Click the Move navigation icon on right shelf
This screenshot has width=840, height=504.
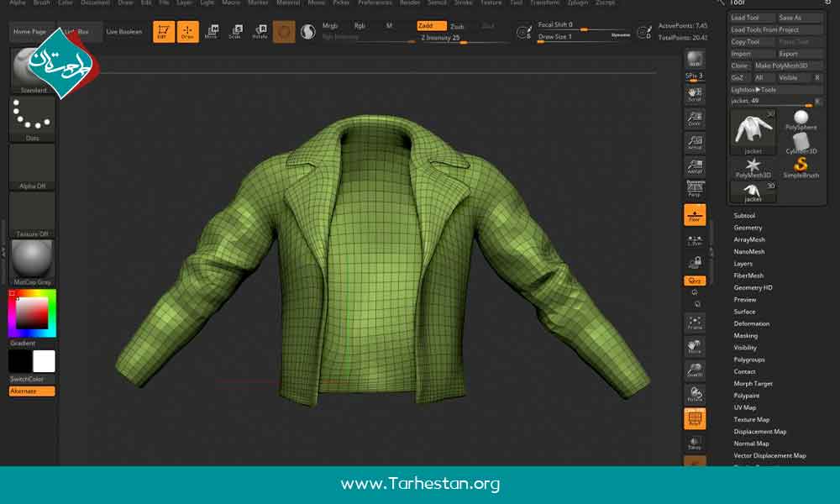[695, 347]
